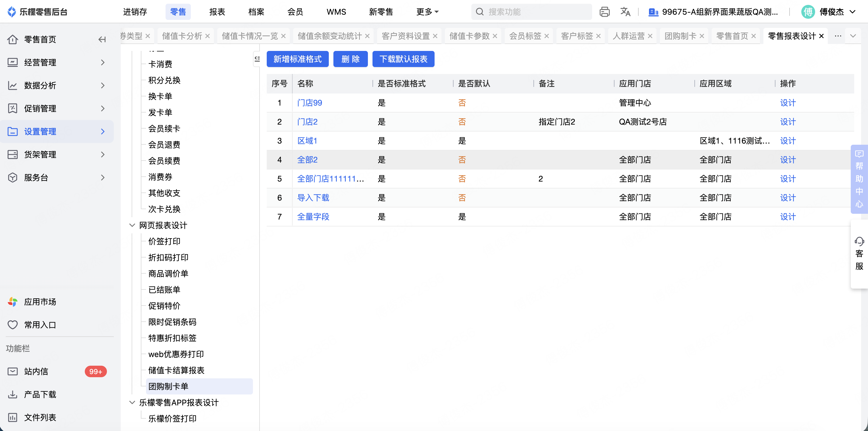Expand the tab list dropdown arrow
Image resolution: width=868 pixels, height=431 pixels.
click(x=853, y=36)
